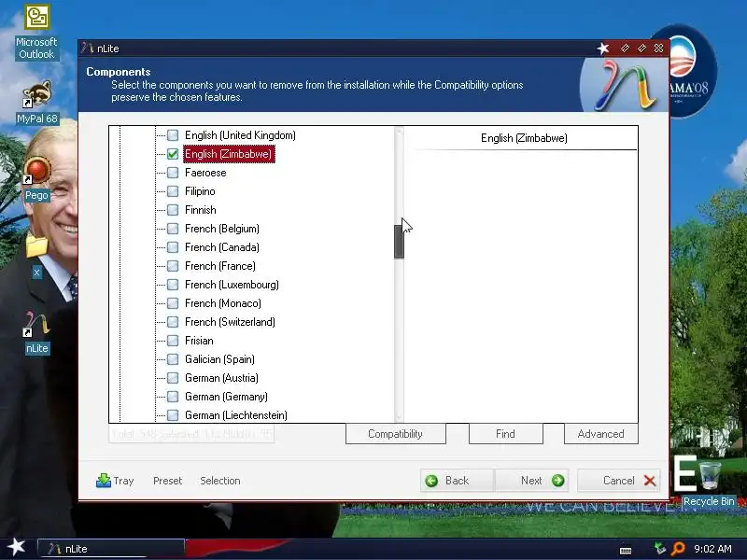747x560 pixels.
Task: Check the French (Belgium) checkbox
Action: click(173, 229)
